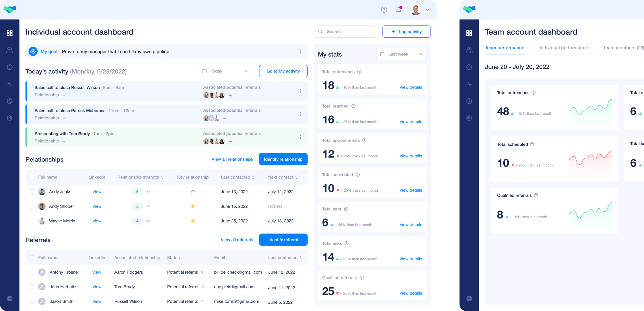Expand the Today activity date dropdown
644x311 pixels.
(225, 71)
